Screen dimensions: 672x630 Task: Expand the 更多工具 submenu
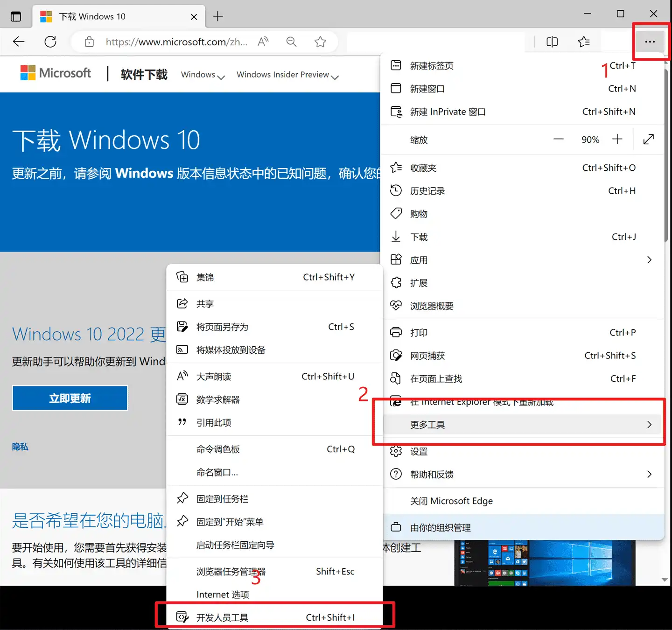click(x=523, y=425)
